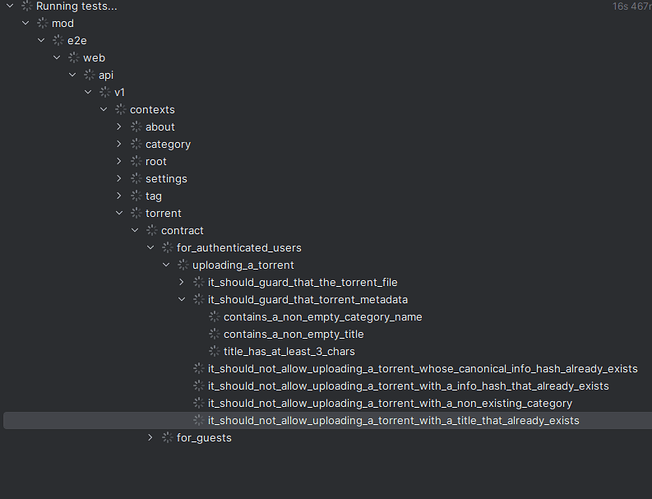Expand the for_guests test group
Viewport: 652px width, 499px height.
pos(151,437)
